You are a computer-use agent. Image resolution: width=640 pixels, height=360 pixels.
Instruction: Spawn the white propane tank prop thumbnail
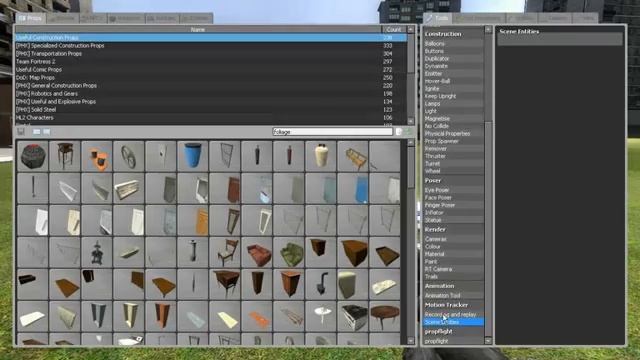(x=321, y=156)
